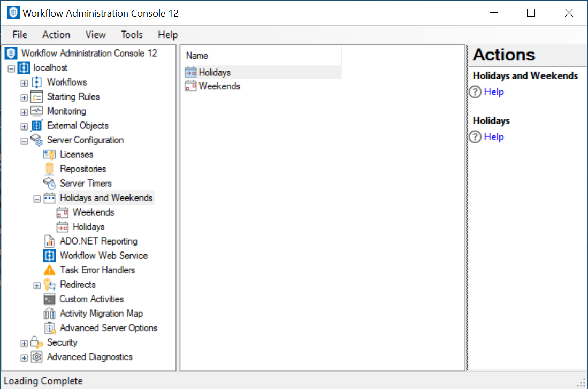Image resolution: width=588 pixels, height=389 pixels.
Task: Select the Repositories cylinder icon
Action: pos(50,169)
